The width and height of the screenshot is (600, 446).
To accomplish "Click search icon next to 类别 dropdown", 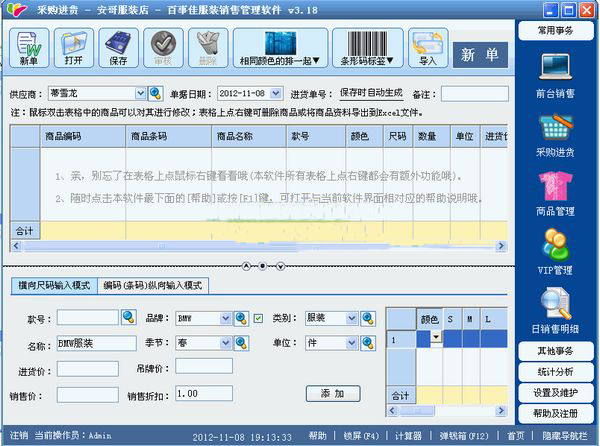I will 368,318.
